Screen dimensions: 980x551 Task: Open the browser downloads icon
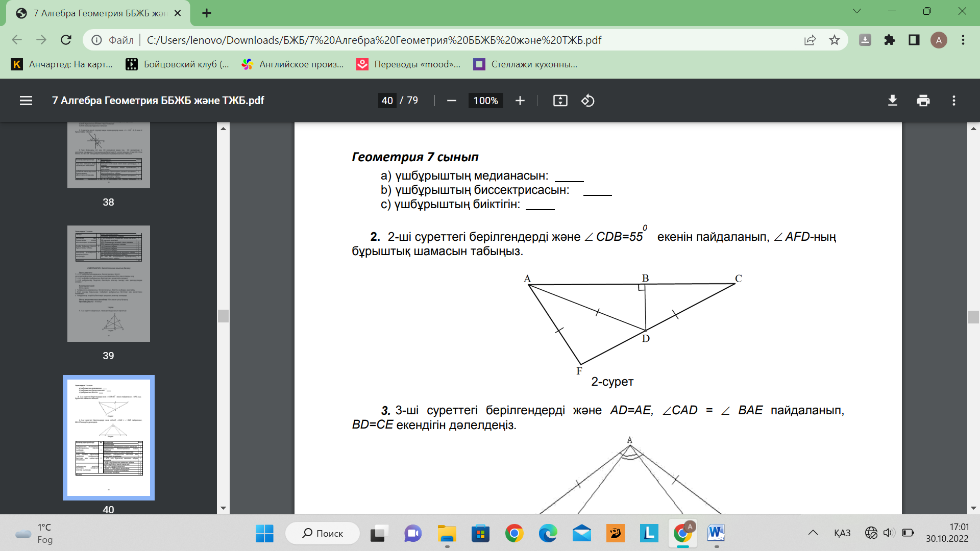865,40
